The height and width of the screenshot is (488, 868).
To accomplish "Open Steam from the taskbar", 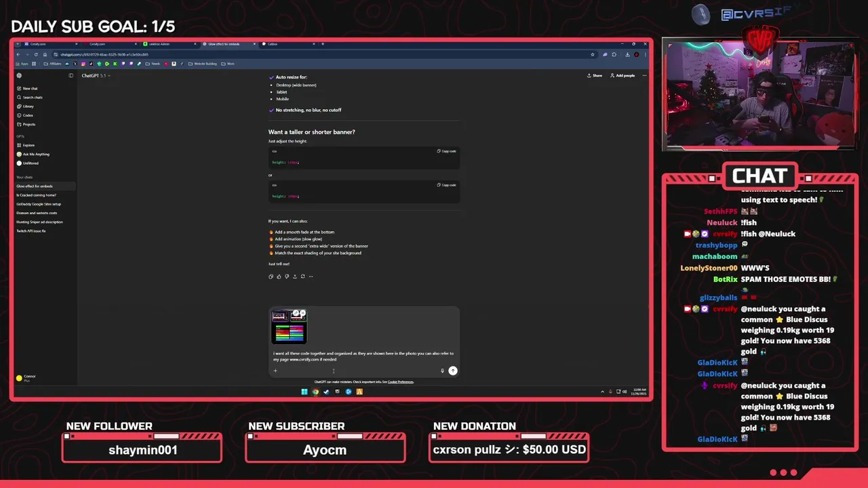I will (326, 391).
